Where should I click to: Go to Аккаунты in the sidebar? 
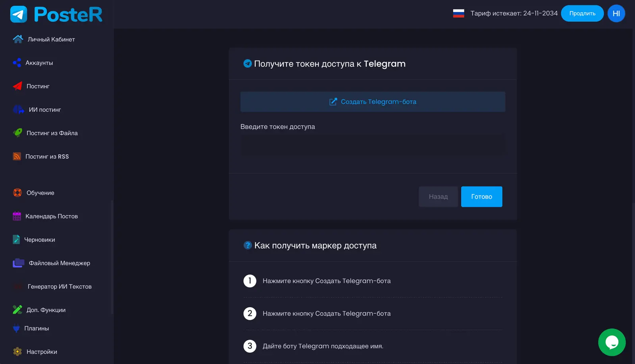39,63
